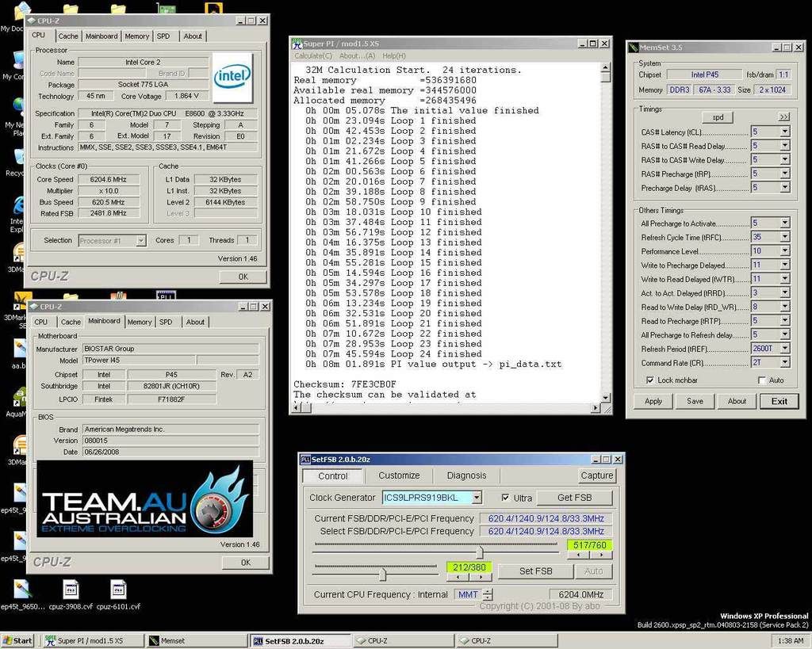Open the RAS# to CAS# Read Delay dropdown
The image size is (812, 649).
(785, 146)
